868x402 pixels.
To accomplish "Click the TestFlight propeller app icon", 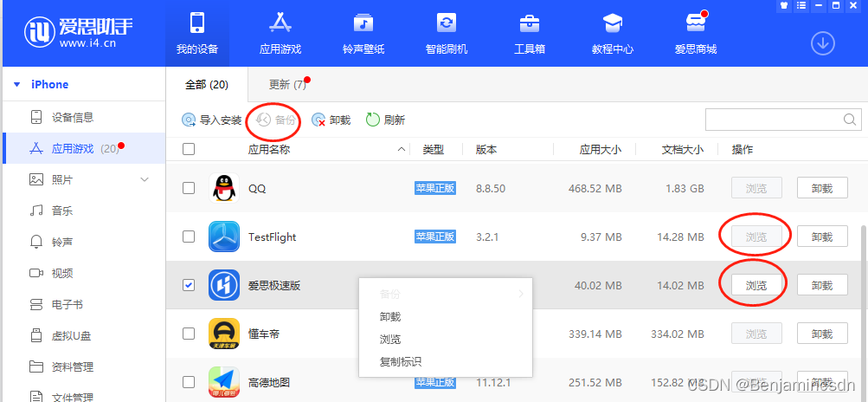I will 223,237.
